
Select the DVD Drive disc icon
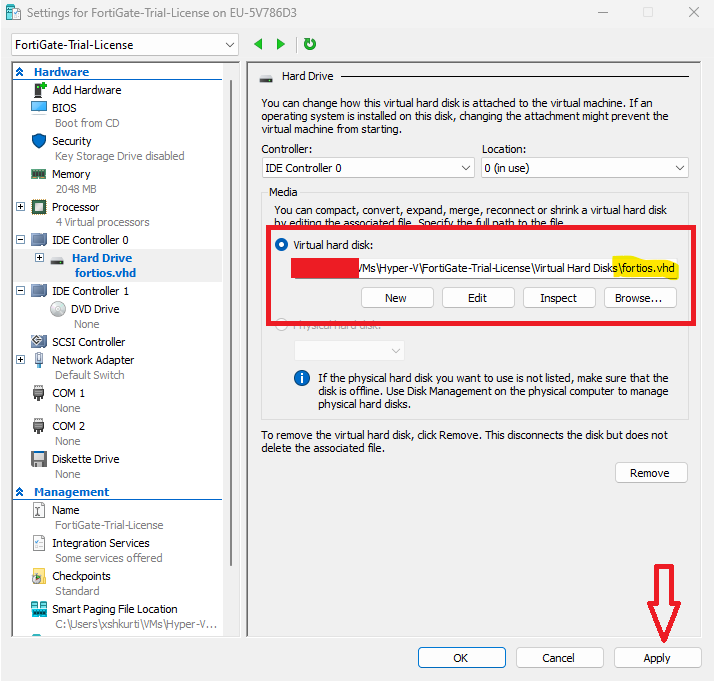coord(58,309)
